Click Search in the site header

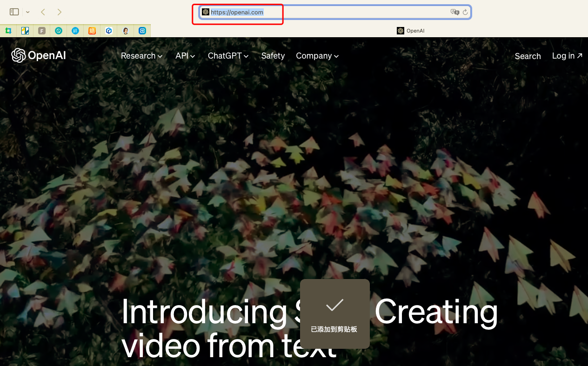pyautogui.click(x=528, y=56)
